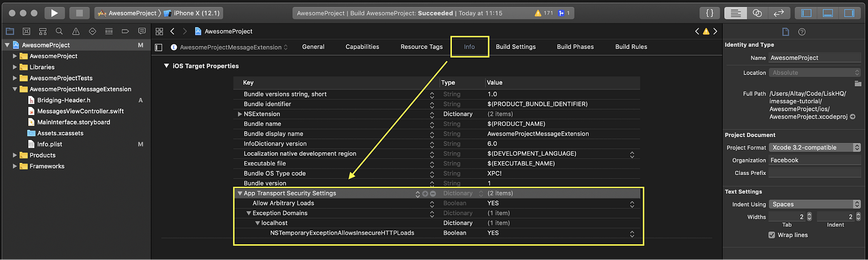Increase the Tab width with its stepper
The width and height of the screenshot is (868, 260).
click(809, 214)
